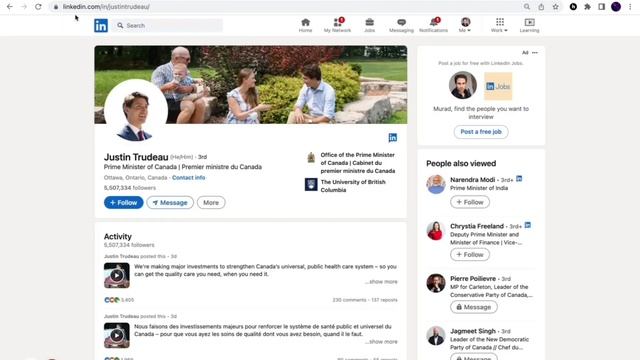This screenshot has height=360, width=640.
Task: Click the University of British Columbia logo
Action: [x=311, y=184]
